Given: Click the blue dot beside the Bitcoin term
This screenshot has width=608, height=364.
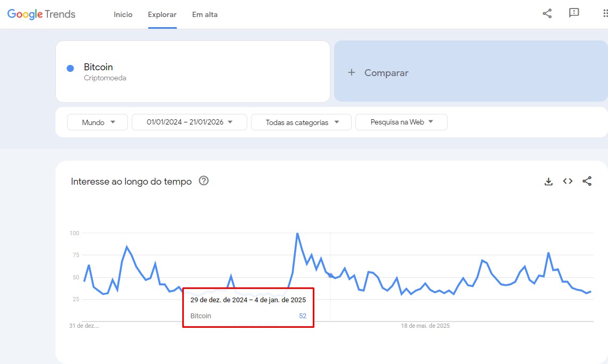Looking at the screenshot, I should coord(70,67).
